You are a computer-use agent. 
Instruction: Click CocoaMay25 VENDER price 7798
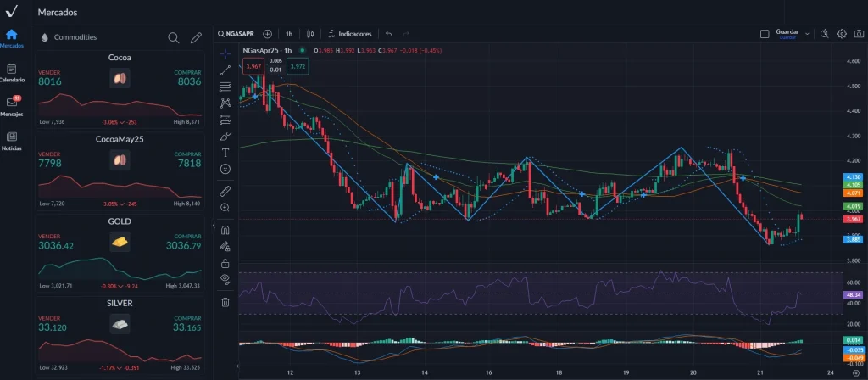pos(50,164)
